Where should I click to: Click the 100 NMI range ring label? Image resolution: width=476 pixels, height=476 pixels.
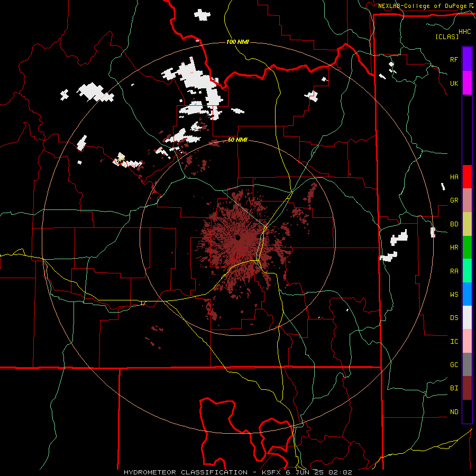(237, 42)
